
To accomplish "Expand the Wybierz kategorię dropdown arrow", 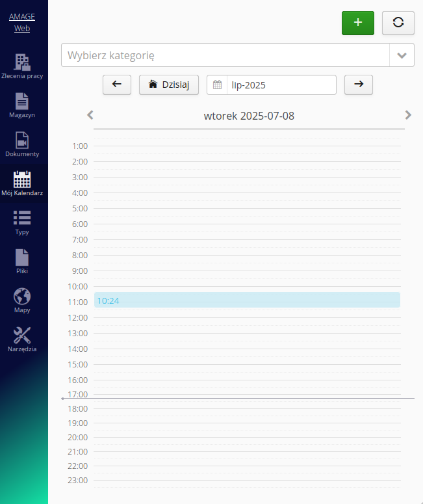I will 402,55.
